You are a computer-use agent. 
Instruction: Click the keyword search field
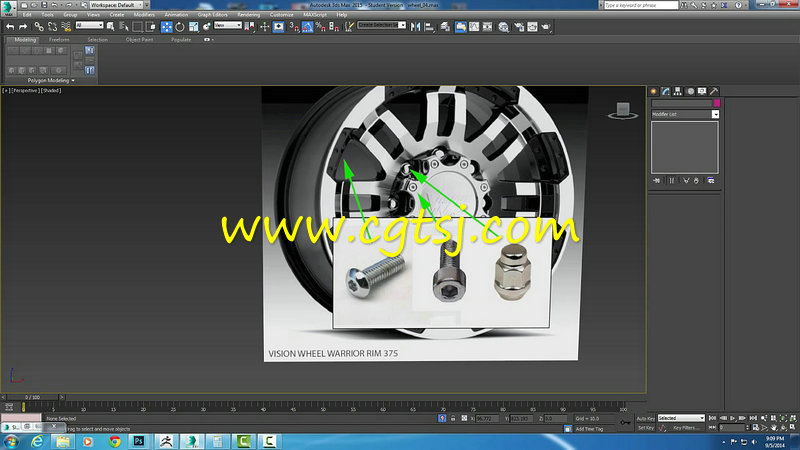(640, 5)
